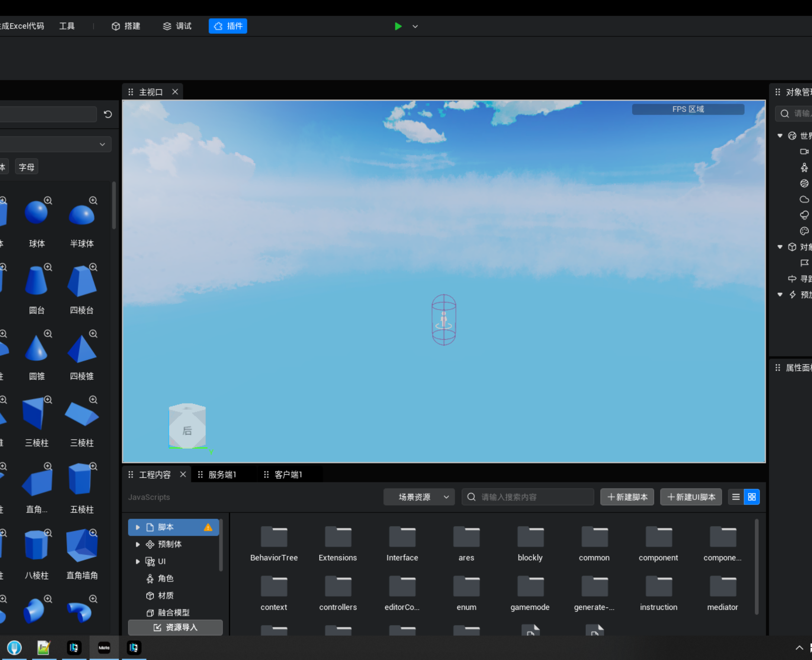812x660 pixels.
Task: Click magnifier icon on 球体 sphere thumbnail
Action: (x=48, y=201)
